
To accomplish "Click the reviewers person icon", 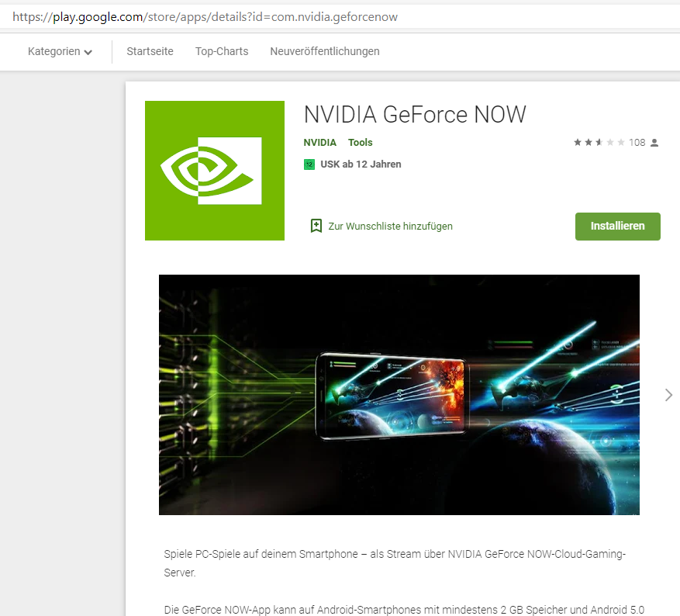I will coord(654,143).
